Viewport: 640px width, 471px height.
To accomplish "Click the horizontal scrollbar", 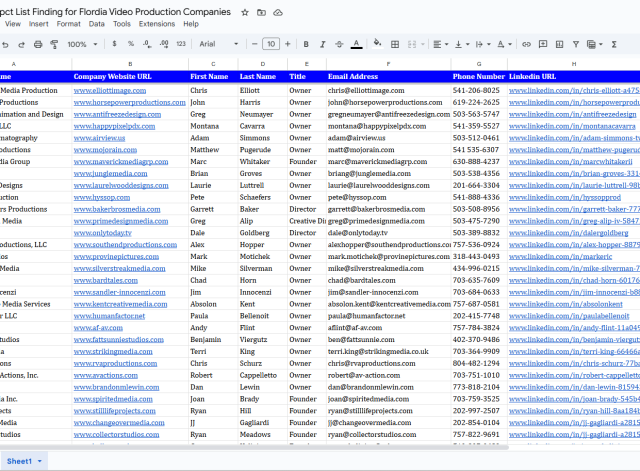I will click(254, 447).
